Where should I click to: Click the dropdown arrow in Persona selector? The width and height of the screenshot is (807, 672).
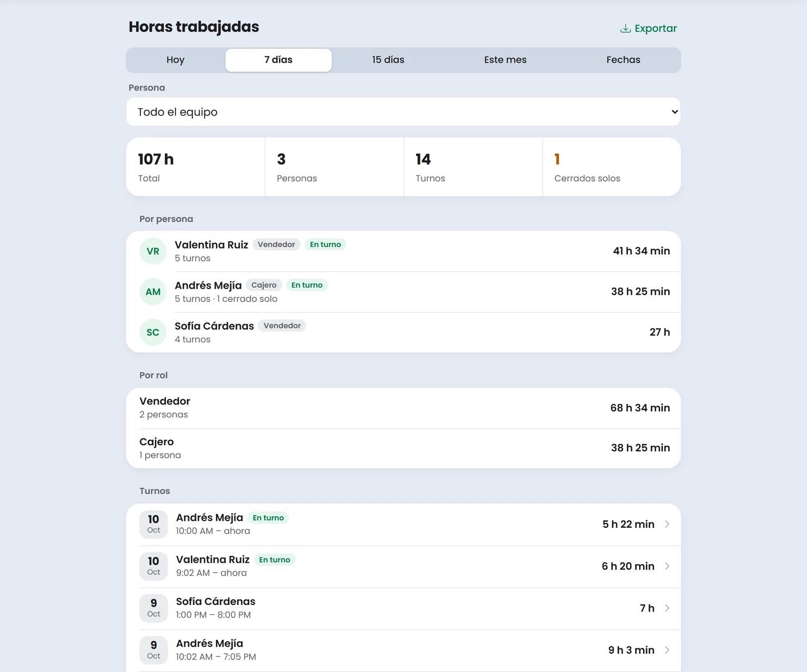(x=674, y=112)
